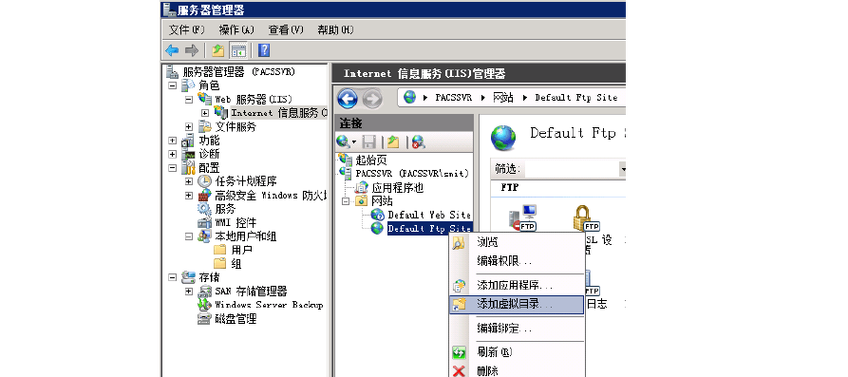Select the 用户 folder
848x377 pixels.
point(242,250)
